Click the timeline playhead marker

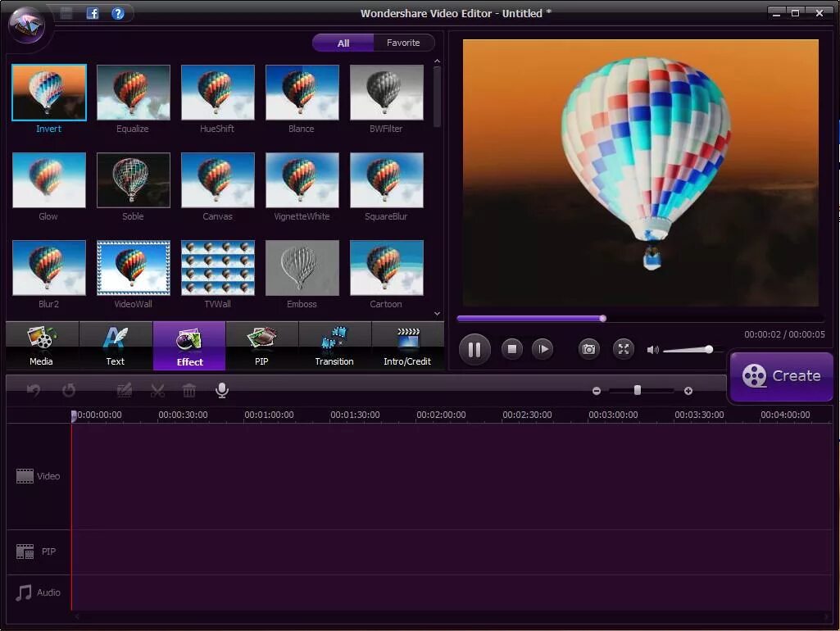pos(74,415)
